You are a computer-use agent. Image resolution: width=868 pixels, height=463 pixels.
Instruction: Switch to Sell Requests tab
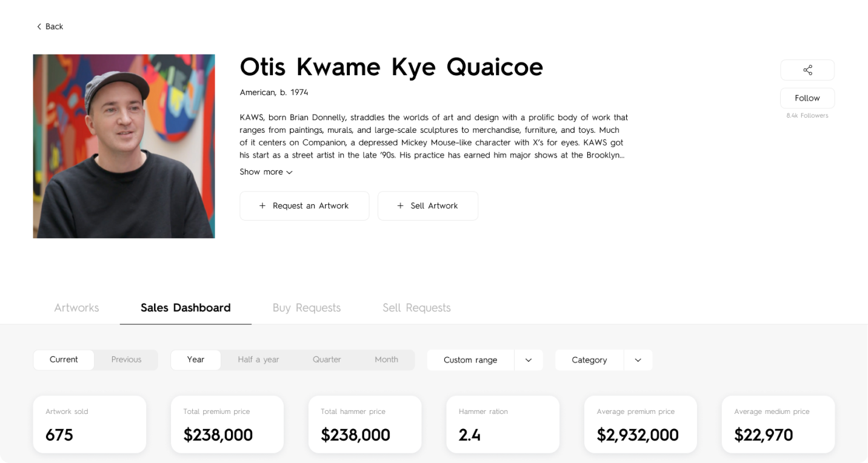416,308
